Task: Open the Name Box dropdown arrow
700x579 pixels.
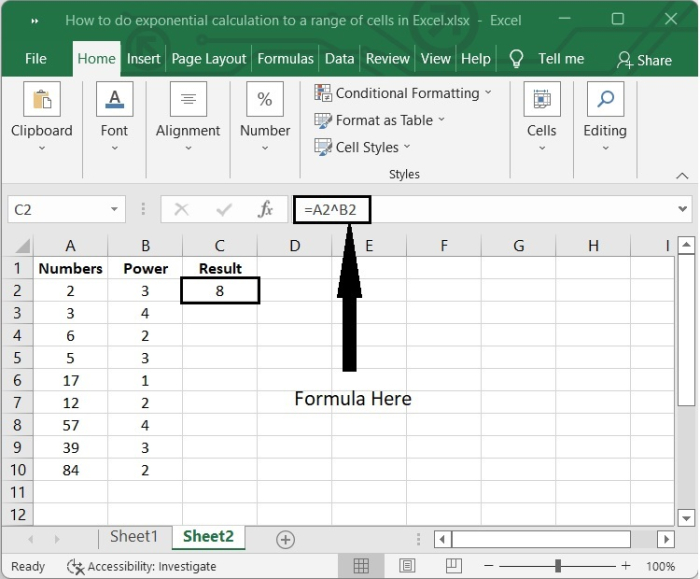Action: 114,210
